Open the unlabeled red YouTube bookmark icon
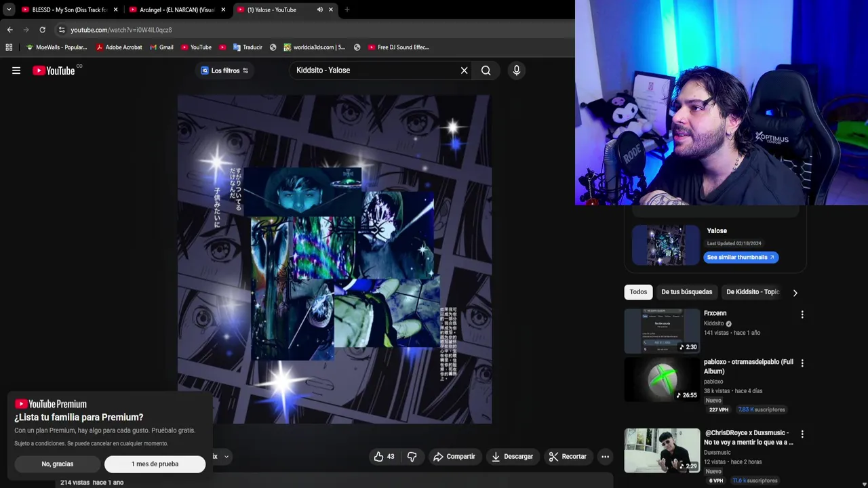 pos(222,47)
